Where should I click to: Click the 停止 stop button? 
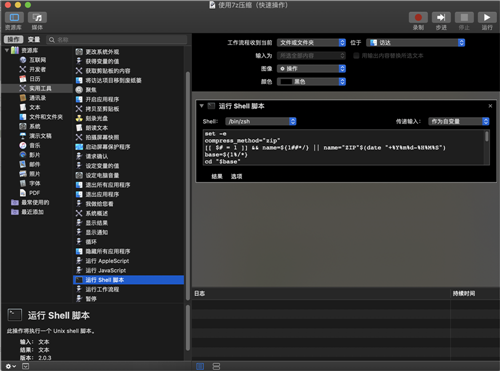tap(464, 17)
